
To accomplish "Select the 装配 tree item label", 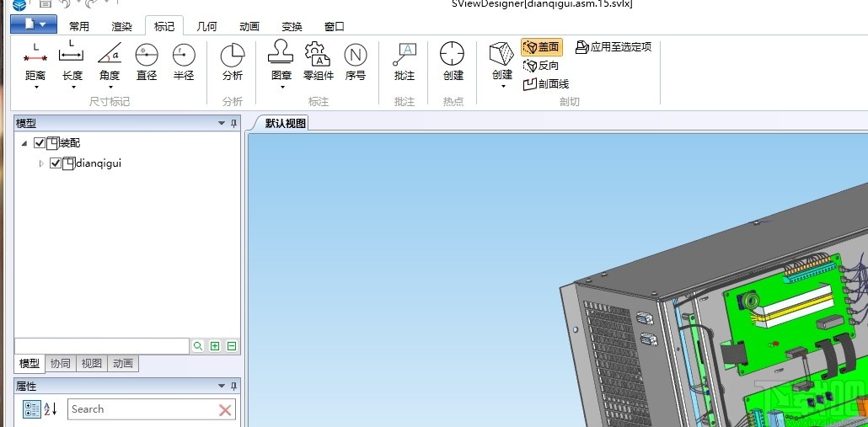I will [70, 143].
